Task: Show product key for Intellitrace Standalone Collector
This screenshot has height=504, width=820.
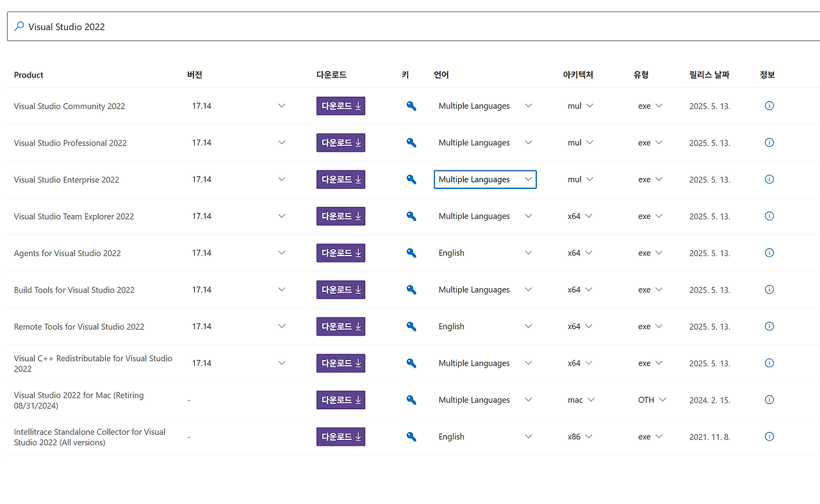Action: [411, 437]
